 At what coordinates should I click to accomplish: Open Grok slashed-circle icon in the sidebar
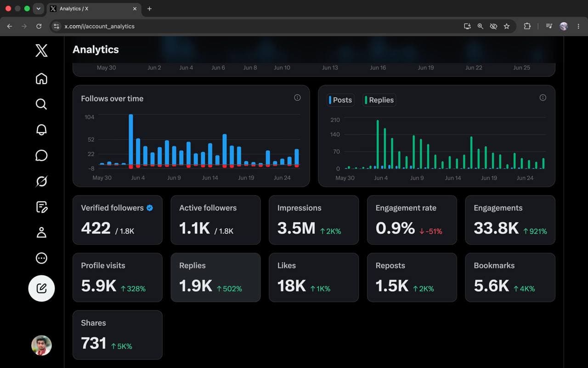41,181
